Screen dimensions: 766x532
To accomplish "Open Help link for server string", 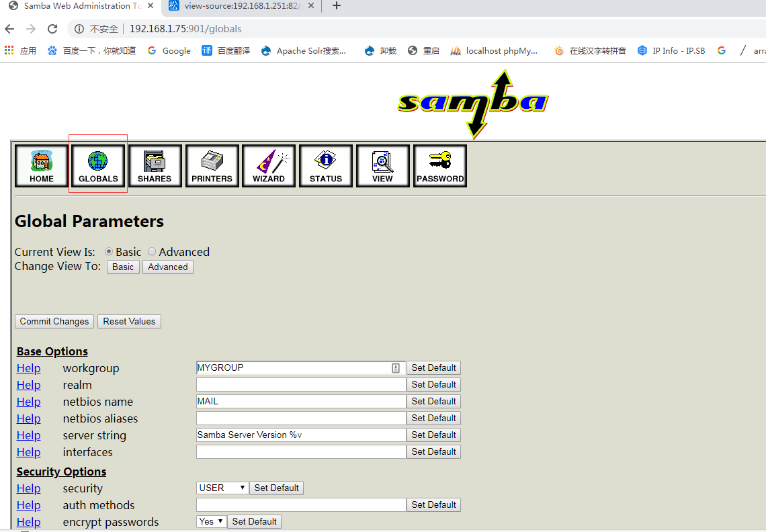I will point(28,435).
